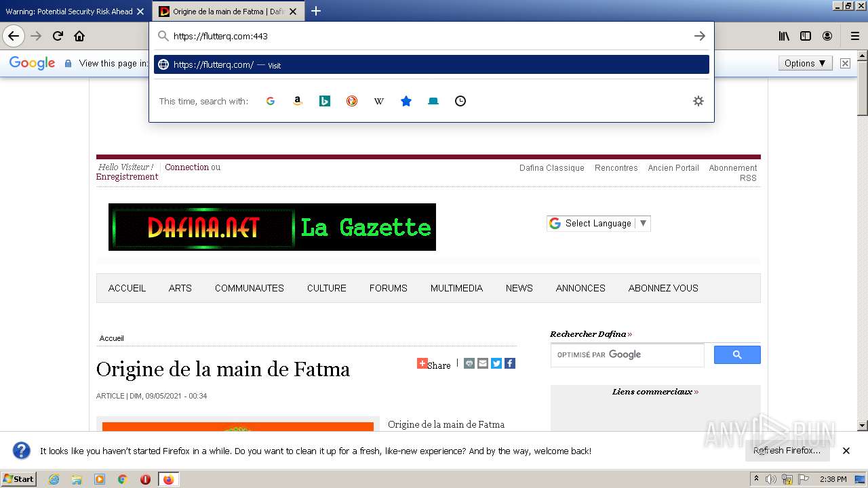
Task: Expand the translate bar Options dropdown
Action: tap(805, 63)
